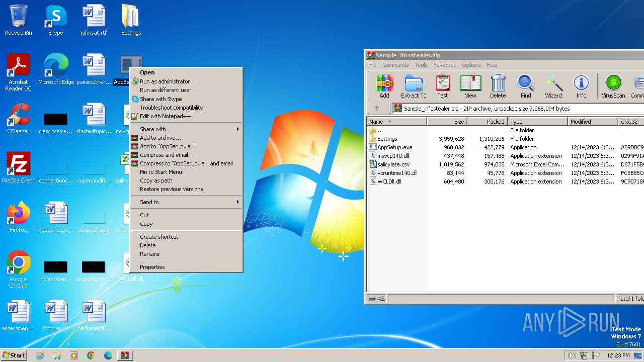This screenshot has height=362, width=644.
Task: Select the Settings folder on desktop
Action: (131, 21)
